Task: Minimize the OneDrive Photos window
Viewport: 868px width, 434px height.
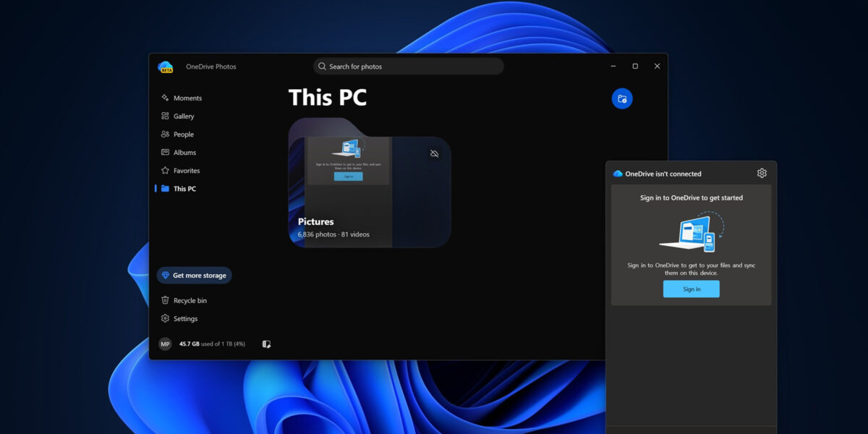Action: click(613, 67)
